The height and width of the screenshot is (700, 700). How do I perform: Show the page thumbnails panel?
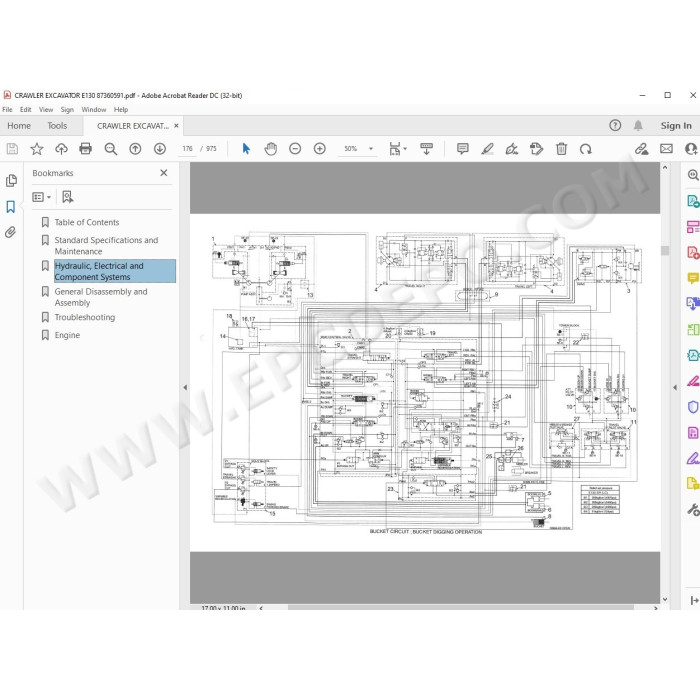pos(12,180)
